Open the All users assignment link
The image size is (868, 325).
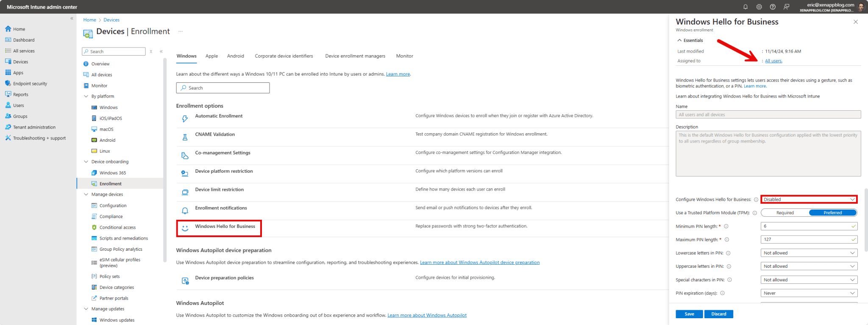tap(773, 61)
